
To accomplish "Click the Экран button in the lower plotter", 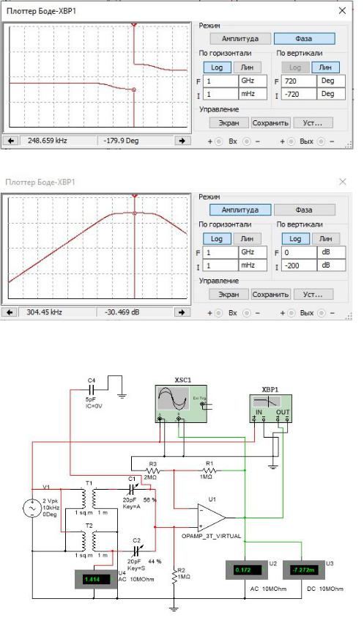I will [x=229, y=295].
